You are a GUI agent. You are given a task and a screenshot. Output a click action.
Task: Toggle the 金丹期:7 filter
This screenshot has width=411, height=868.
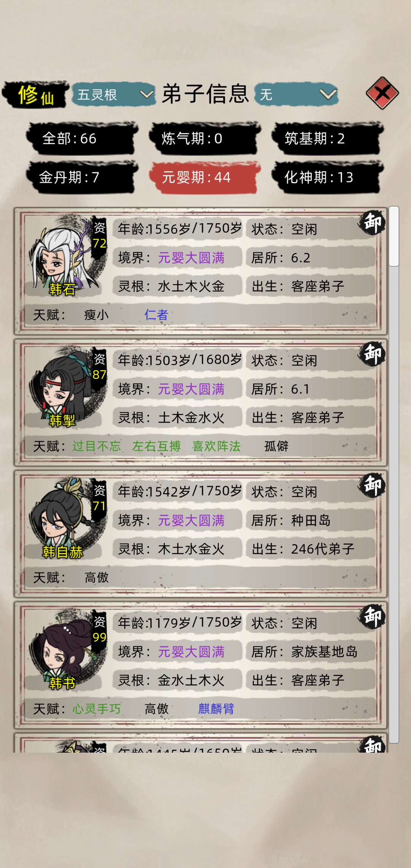[82, 177]
